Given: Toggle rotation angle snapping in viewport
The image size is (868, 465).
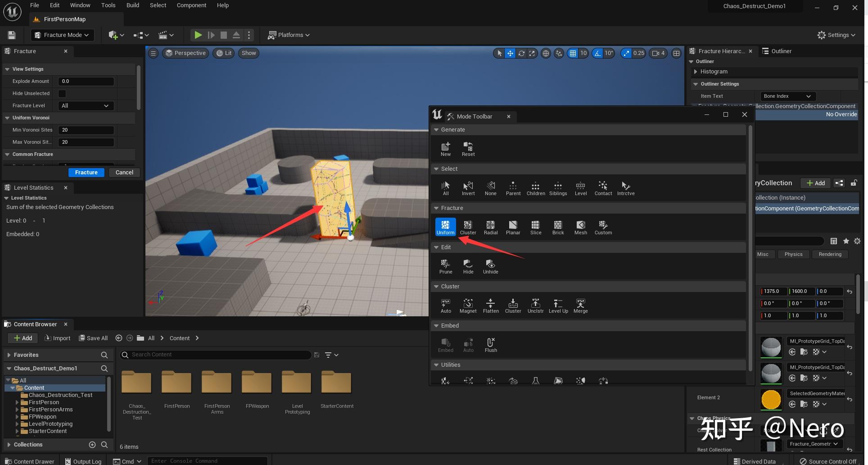Looking at the screenshot, I should click(x=597, y=53).
